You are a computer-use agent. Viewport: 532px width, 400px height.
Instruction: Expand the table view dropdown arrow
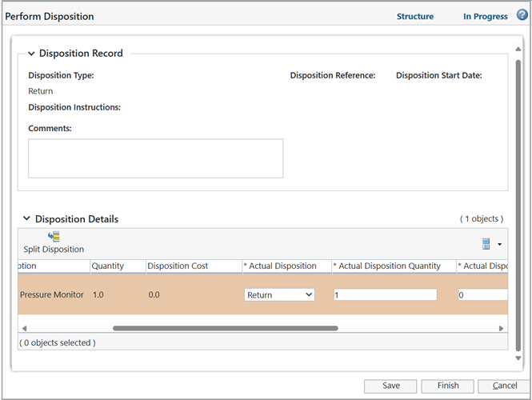[x=499, y=244]
